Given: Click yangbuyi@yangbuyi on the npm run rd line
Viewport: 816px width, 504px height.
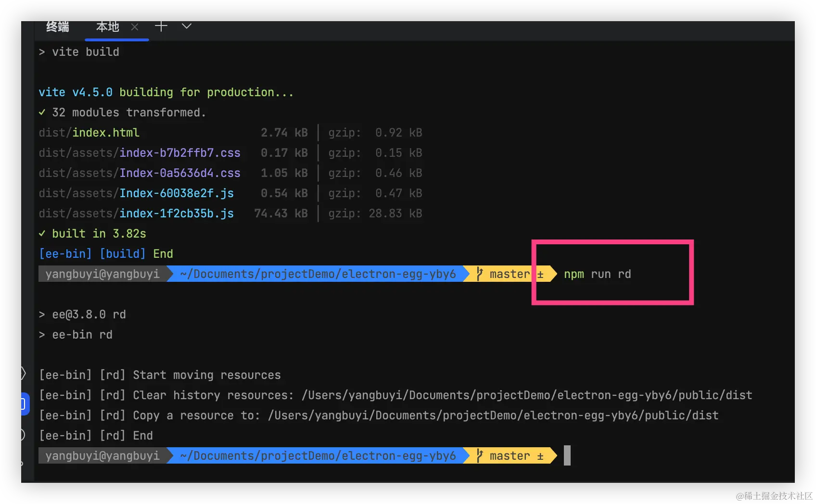Looking at the screenshot, I should click(102, 274).
